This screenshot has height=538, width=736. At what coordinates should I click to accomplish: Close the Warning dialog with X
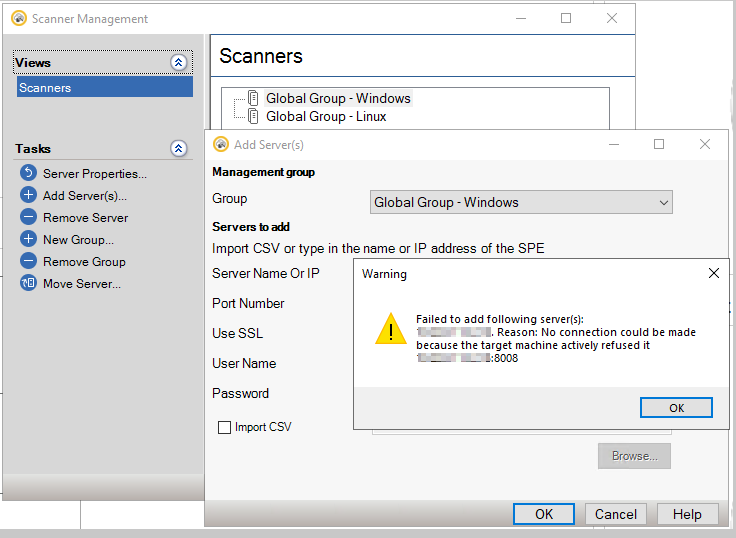pyautogui.click(x=713, y=273)
